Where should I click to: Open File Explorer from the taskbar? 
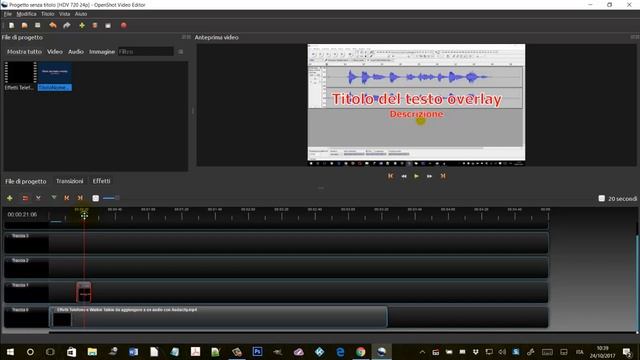[x=92, y=351]
